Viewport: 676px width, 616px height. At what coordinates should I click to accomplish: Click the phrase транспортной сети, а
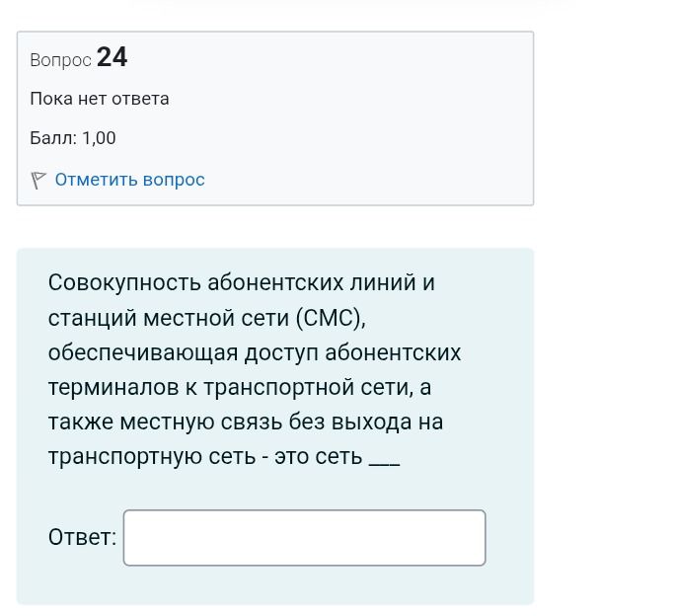[318, 387]
